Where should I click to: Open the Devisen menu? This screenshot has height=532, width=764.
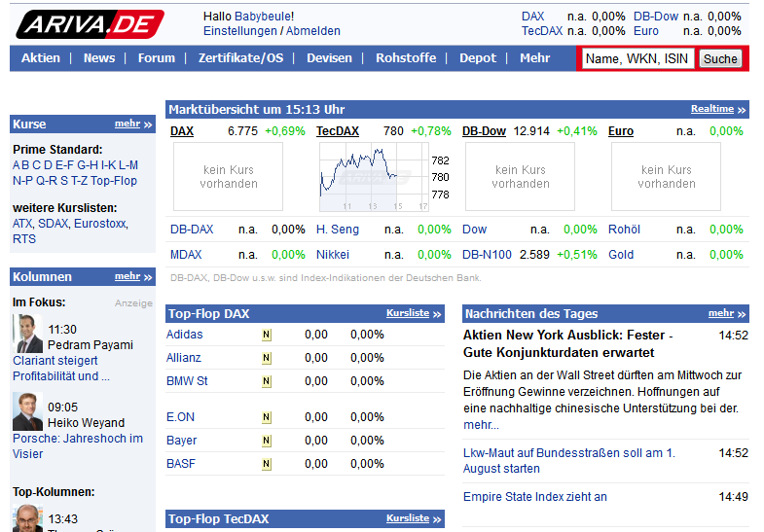click(x=329, y=58)
